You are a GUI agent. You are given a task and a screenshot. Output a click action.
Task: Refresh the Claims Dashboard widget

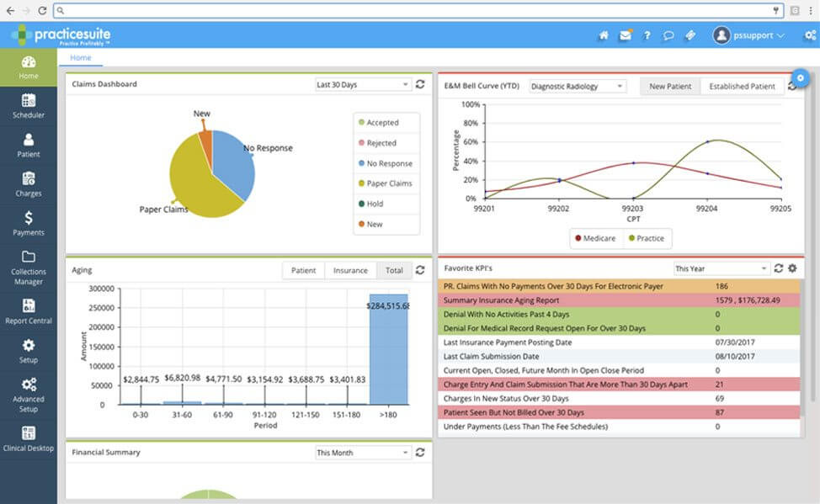coord(420,84)
